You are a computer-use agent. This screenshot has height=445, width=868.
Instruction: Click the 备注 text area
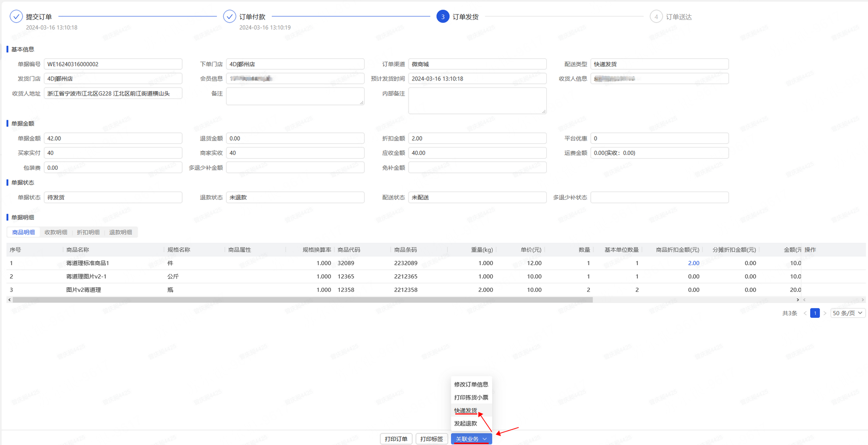point(295,96)
